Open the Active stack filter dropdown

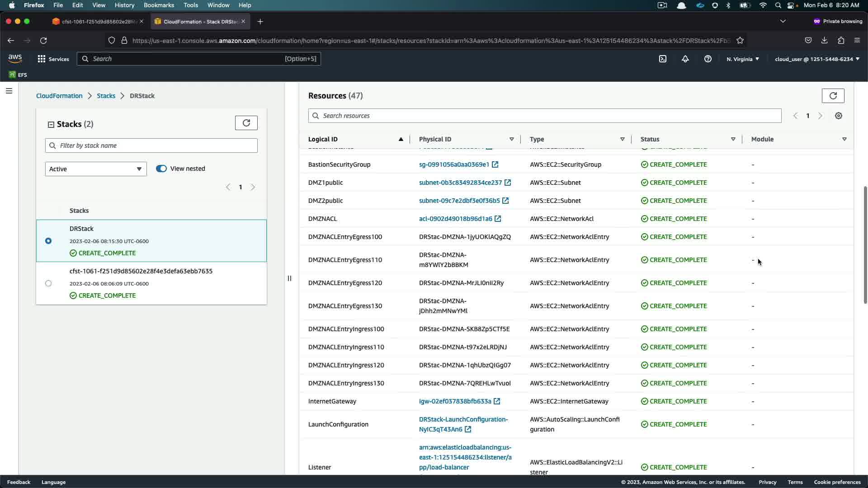pos(96,169)
